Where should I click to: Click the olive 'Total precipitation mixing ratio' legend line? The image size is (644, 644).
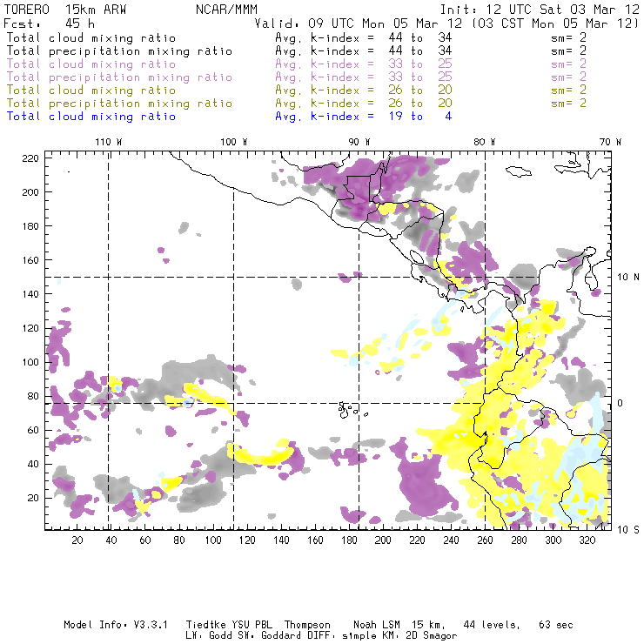[x=119, y=103]
